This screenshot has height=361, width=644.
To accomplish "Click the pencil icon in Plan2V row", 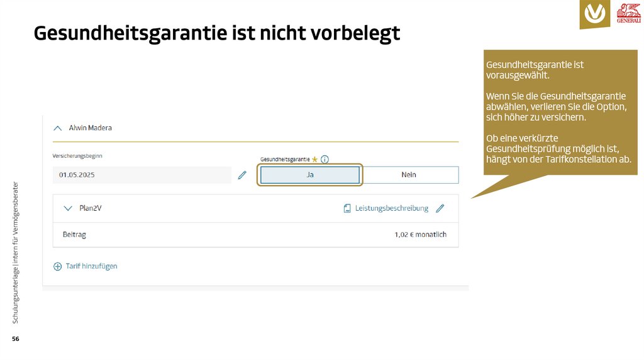I will click(440, 208).
